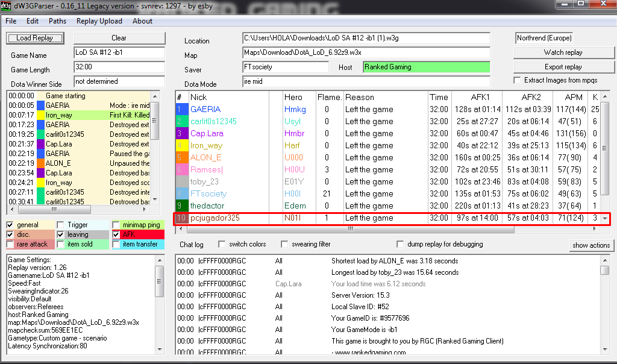Click the player table scroll up arrow
This screenshot has height=364, width=617.
605,96
